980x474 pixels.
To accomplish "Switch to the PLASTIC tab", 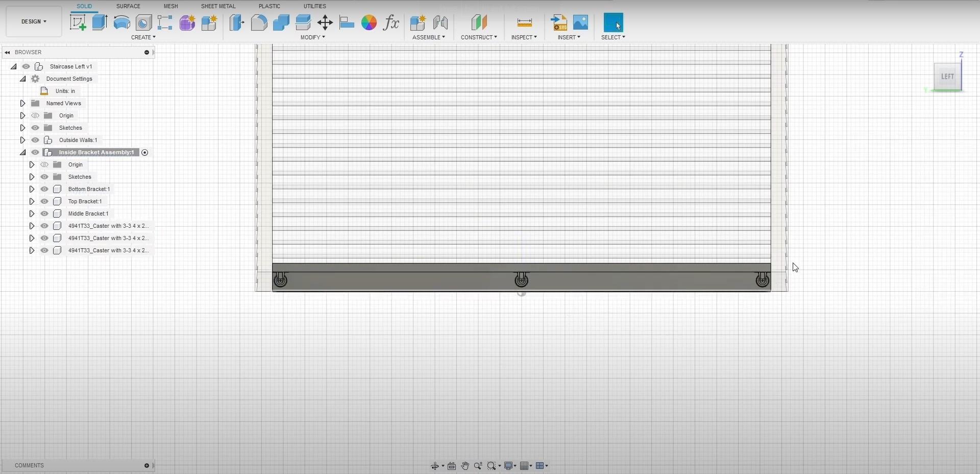I will point(269,6).
